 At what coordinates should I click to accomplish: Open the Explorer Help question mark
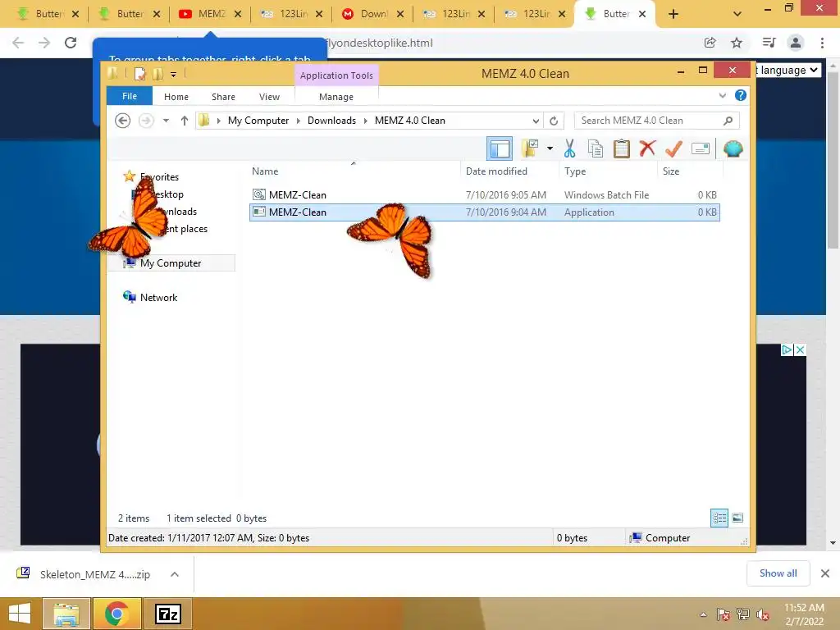[x=741, y=95]
